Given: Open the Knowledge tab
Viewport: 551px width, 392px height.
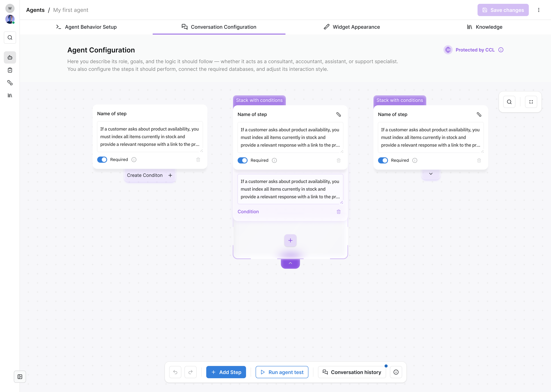Looking at the screenshot, I should click(485, 27).
